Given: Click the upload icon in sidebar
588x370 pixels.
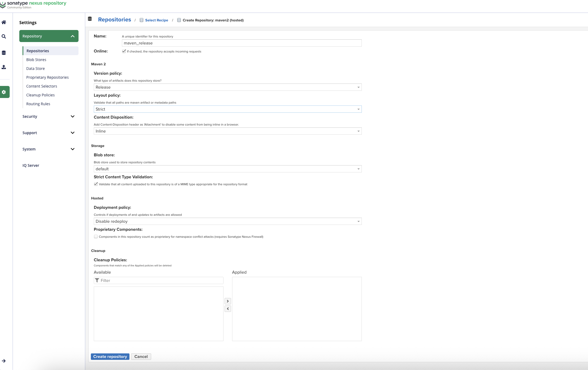Looking at the screenshot, I should (x=4, y=67).
